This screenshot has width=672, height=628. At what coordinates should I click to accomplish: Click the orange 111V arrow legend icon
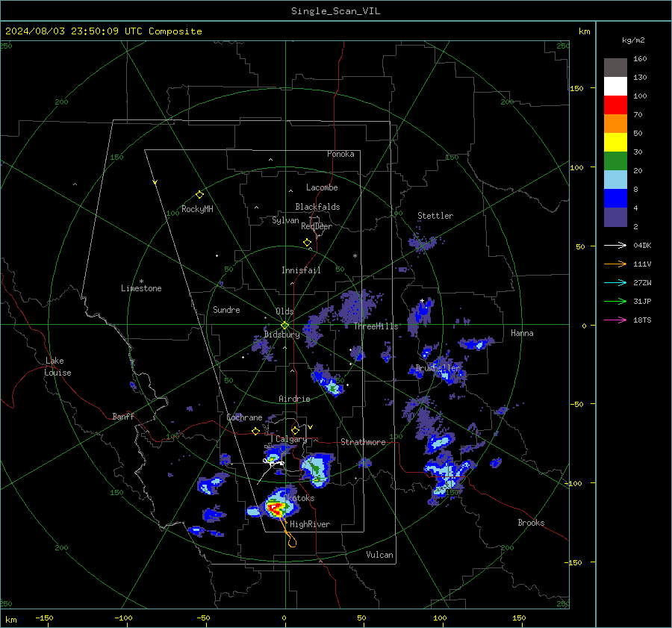click(x=615, y=264)
